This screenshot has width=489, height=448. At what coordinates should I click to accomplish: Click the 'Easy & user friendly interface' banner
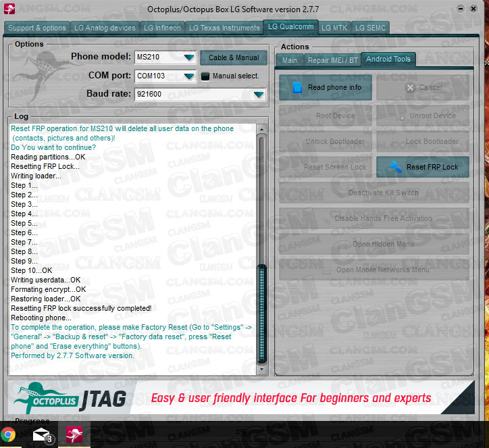290,398
